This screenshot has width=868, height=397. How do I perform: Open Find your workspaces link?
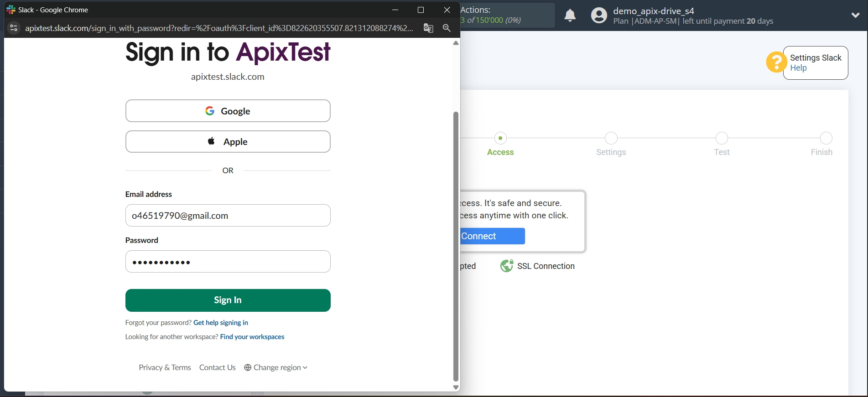pyautogui.click(x=252, y=337)
